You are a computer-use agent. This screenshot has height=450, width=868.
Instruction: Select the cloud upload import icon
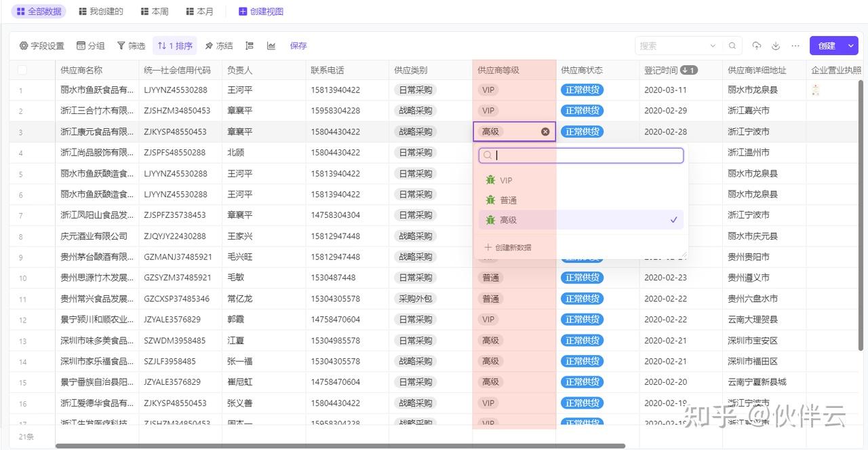757,45
